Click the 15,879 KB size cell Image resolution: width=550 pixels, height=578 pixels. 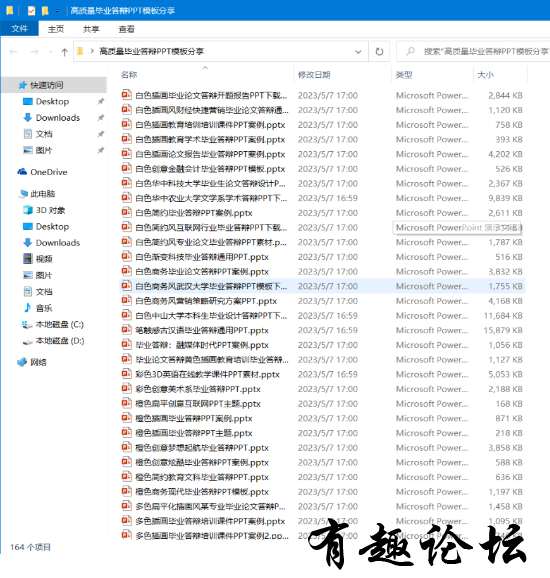(x=503, y=330)
